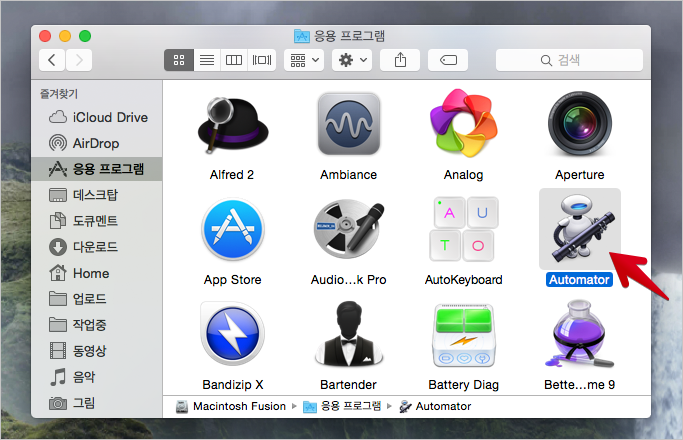The image size is (683, 440).
Task: Select the Bette...me 9 flask icon
Action: click(x=579, y=334)
